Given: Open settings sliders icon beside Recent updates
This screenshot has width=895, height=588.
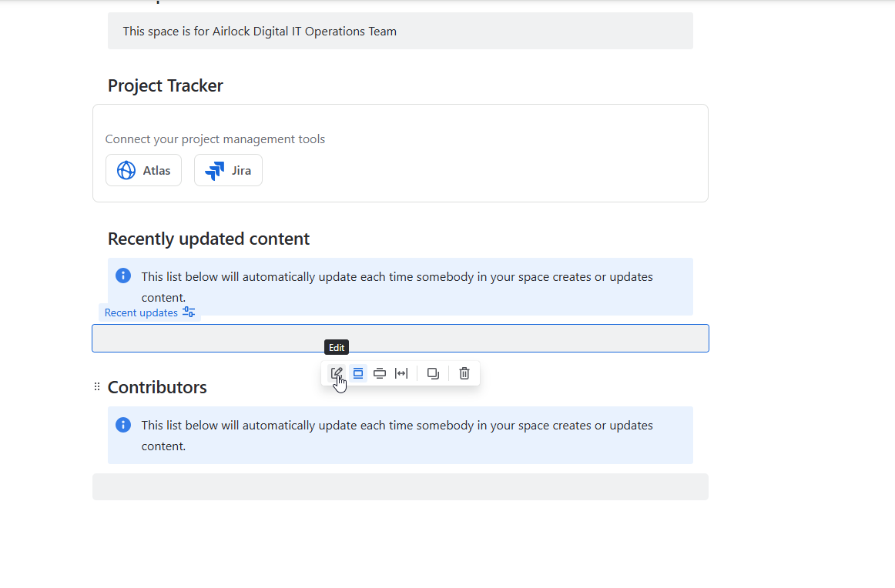Looking at the screenshot, I should point(189,312).
